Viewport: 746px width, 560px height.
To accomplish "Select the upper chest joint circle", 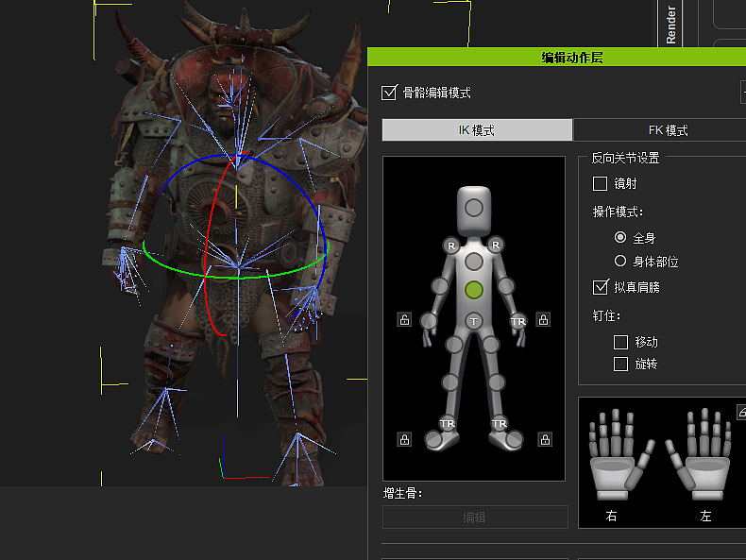I will click(x=473, y=262).
